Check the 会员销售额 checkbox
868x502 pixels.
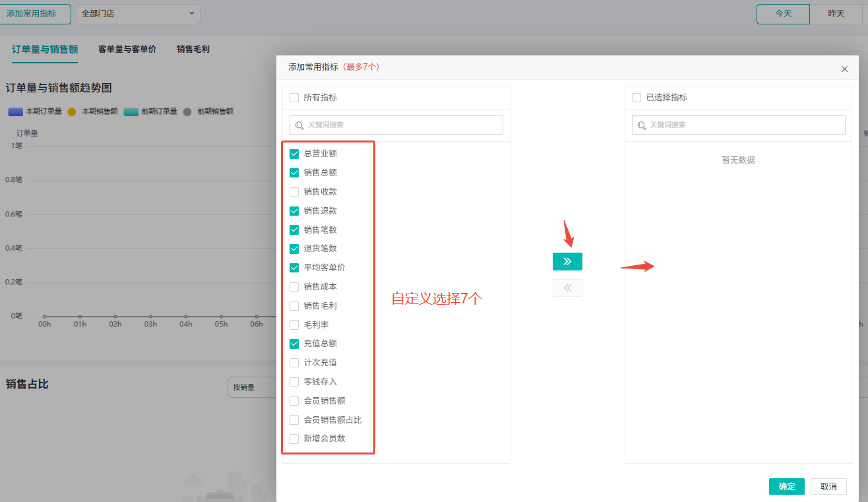pyautogui.click(x=294, y=401)
